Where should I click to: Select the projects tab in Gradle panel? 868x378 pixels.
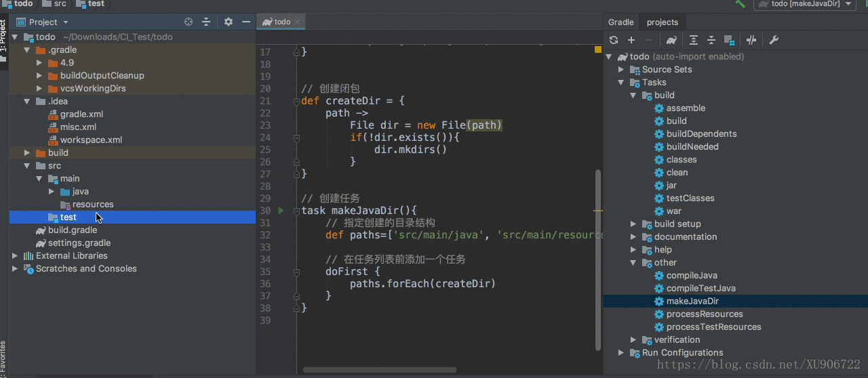coord(663,22)
